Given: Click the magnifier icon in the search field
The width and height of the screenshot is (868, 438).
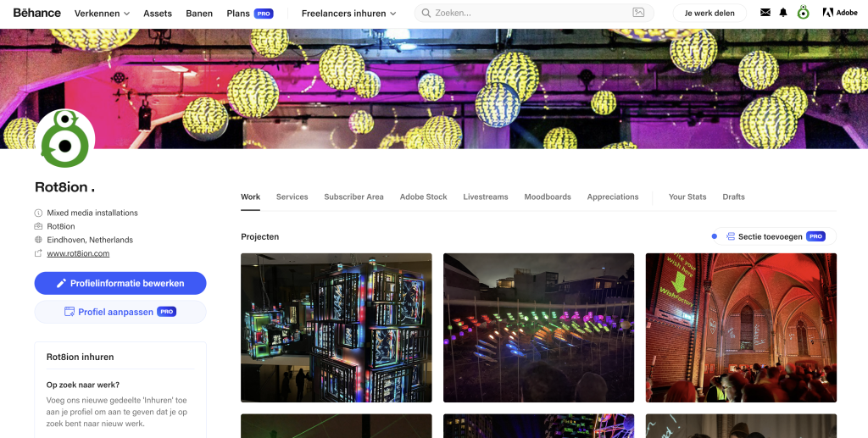Looking at the screenshot, I should (426, 13).
